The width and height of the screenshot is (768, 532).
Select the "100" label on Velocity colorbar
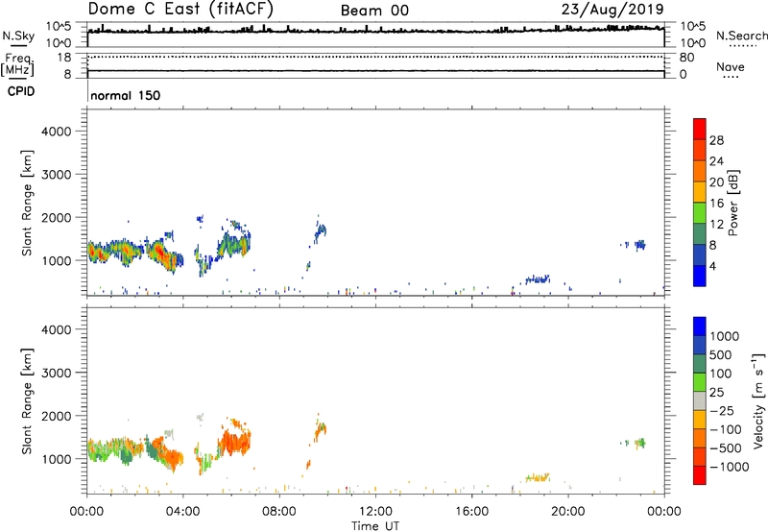[721, 374]
